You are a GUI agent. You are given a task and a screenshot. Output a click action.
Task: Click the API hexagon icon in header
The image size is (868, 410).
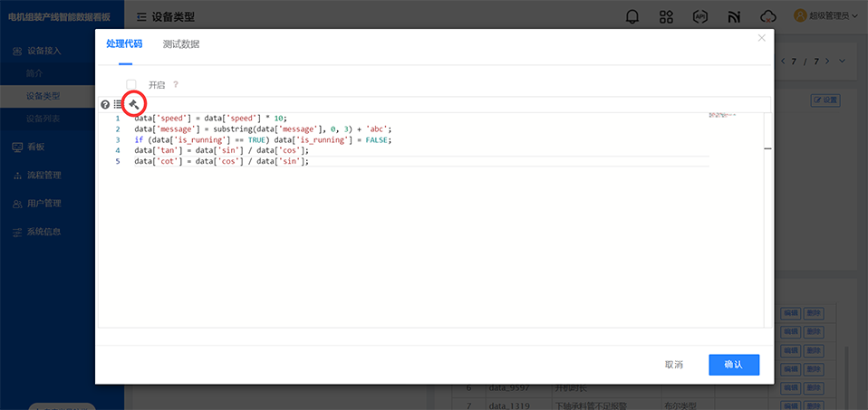coord(699,16)
